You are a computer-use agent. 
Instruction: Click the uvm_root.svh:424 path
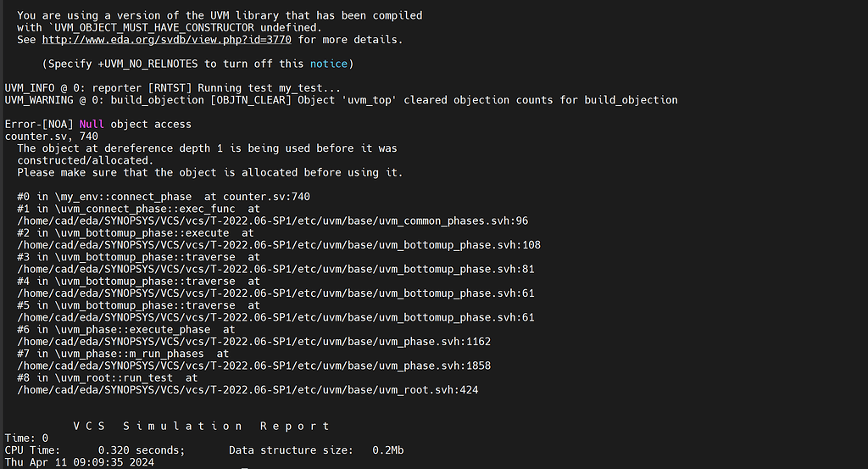coord(248,390)
